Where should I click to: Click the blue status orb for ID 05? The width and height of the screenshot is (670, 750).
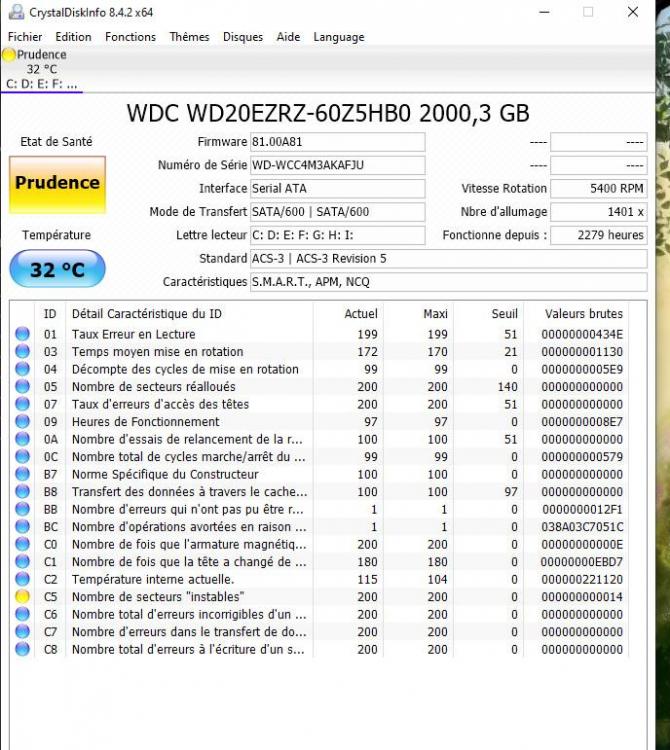pos(22,386)
